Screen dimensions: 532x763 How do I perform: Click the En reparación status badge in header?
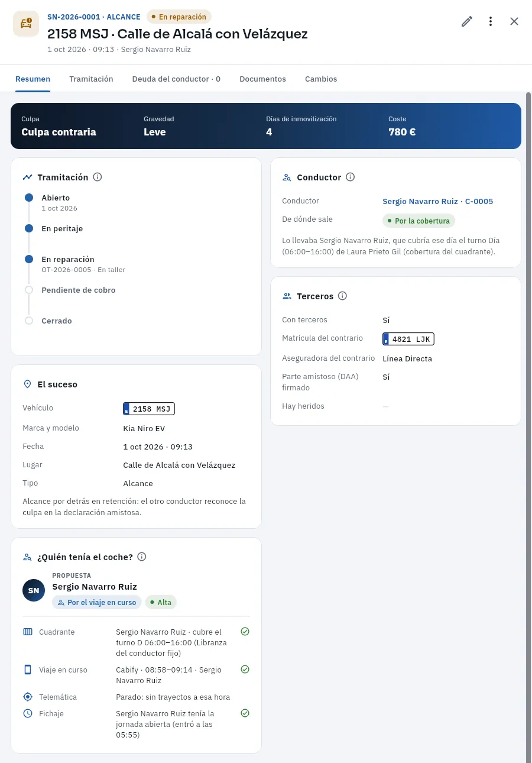[x=179, y=17]
